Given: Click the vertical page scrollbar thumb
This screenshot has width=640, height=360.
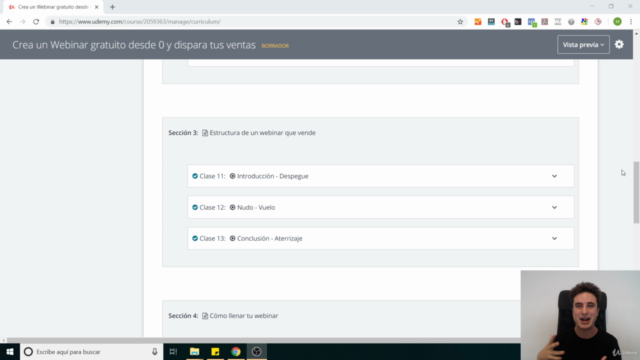Looking at the screenshot, I should 636,192.
